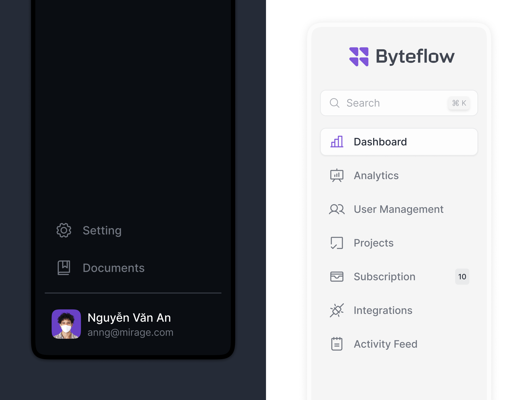Image resolution: width=532 pixels, height=400 pixels.
Task: Select the Projects panel icon
Action: tap(337, 243)
